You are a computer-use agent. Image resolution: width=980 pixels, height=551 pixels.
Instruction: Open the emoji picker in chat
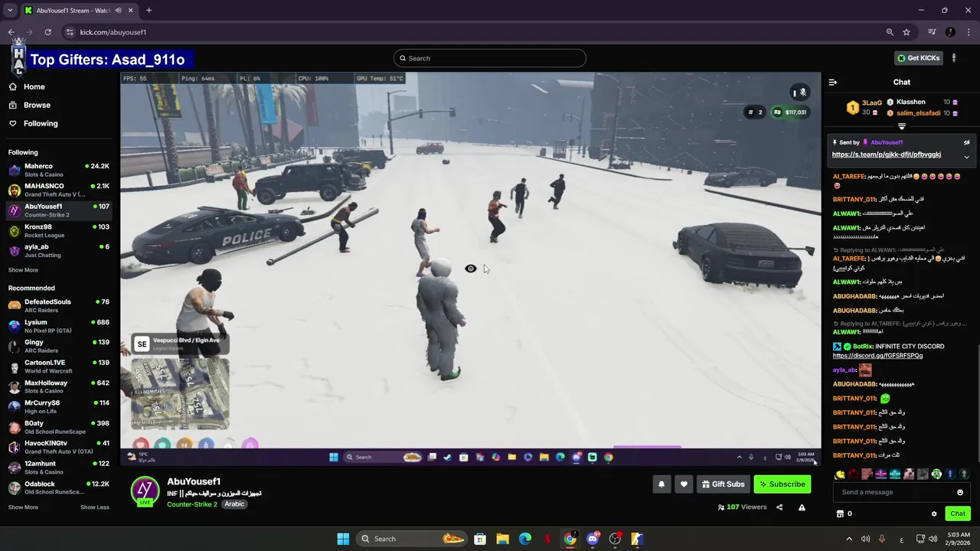[x=960, y=492]
